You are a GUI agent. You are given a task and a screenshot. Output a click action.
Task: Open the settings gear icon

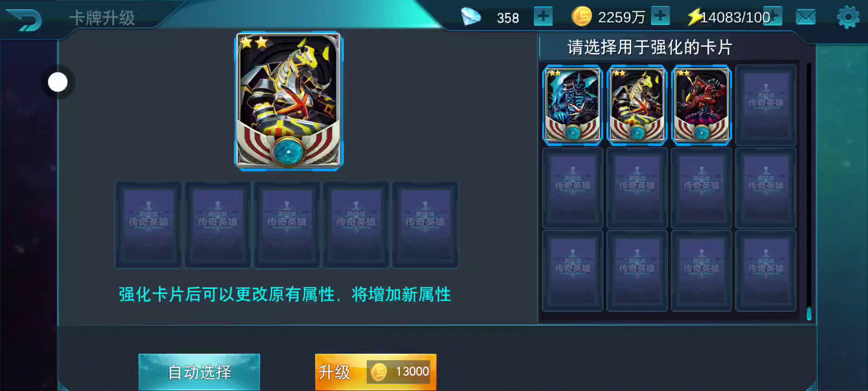point(848,17)
